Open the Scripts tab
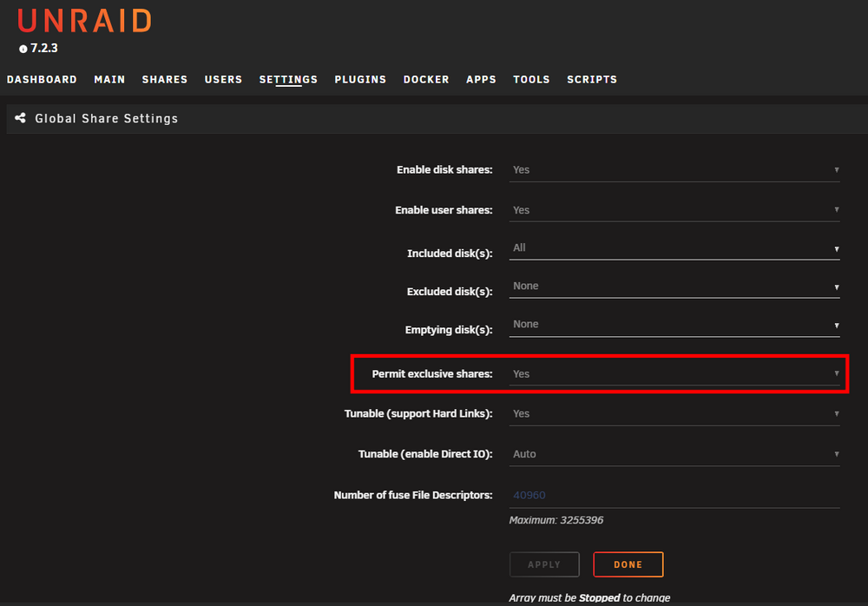Viewport: 868px width, 606px height. [592, 79]
